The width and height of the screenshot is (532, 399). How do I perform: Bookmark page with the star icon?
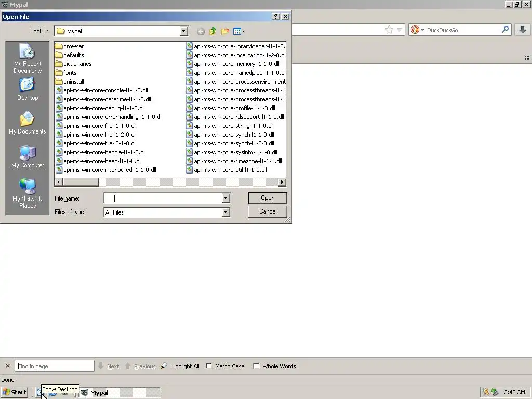[x=389, y=30]
